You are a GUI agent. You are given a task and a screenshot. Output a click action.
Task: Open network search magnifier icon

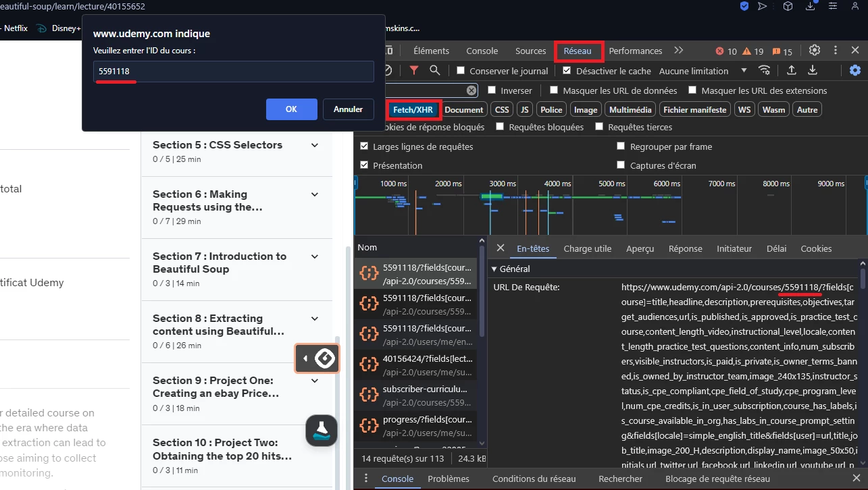(435, 70)
